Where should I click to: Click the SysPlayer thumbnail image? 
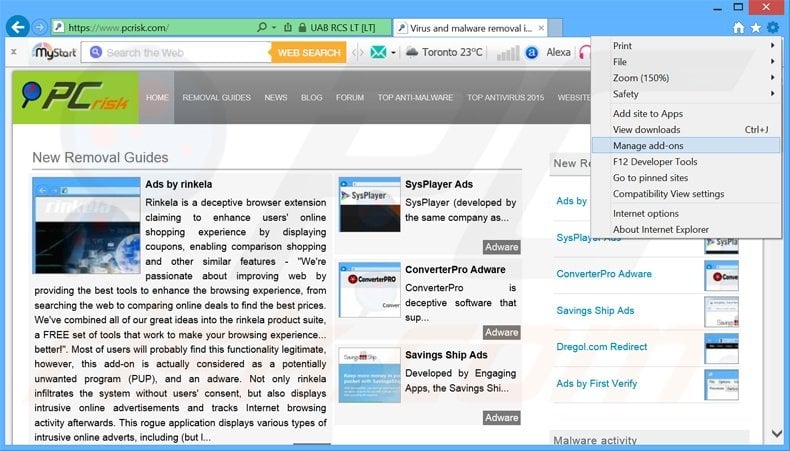tap(370, 205)
